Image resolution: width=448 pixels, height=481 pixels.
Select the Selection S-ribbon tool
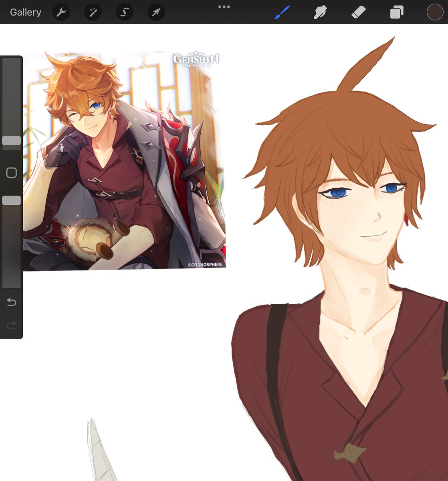(125, 12)
